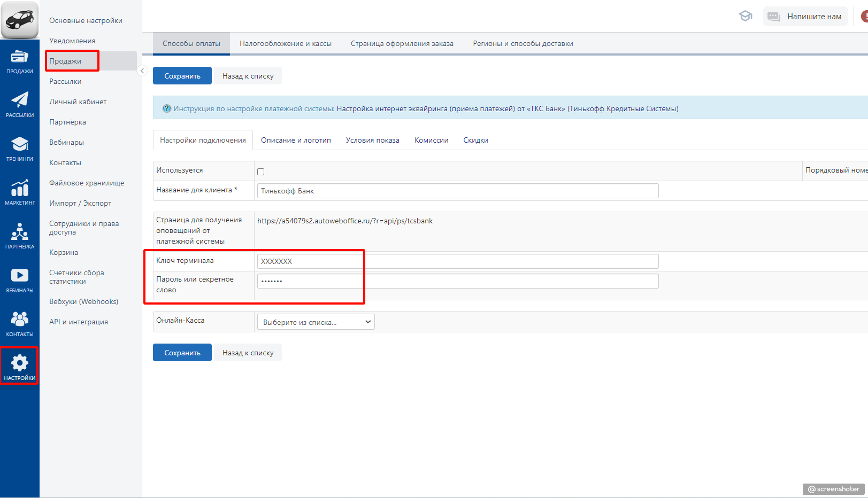Open Файловое хранилище menu item

click(x=87, y=183)
